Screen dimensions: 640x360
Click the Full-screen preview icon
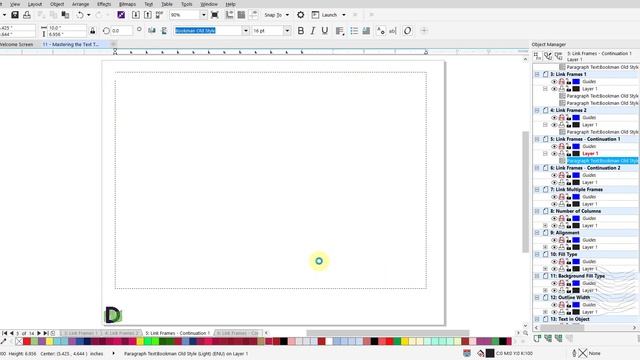(x=215, y=15)
